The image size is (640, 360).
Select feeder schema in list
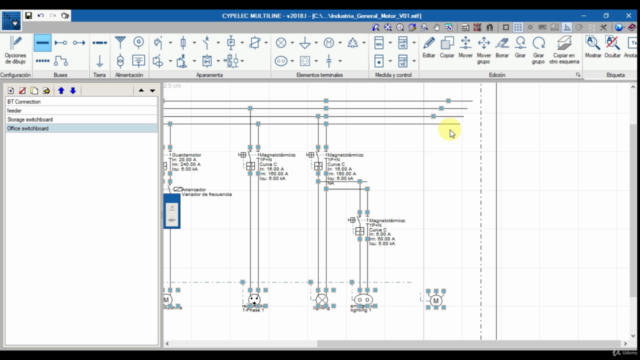pos(81,111)
